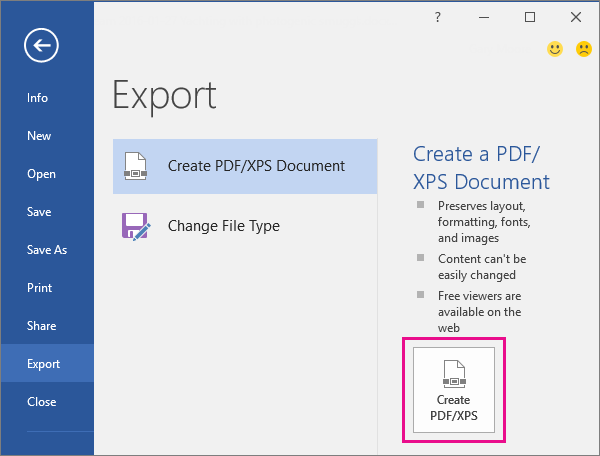Click the sad frown feedback icon

point(583,49)
